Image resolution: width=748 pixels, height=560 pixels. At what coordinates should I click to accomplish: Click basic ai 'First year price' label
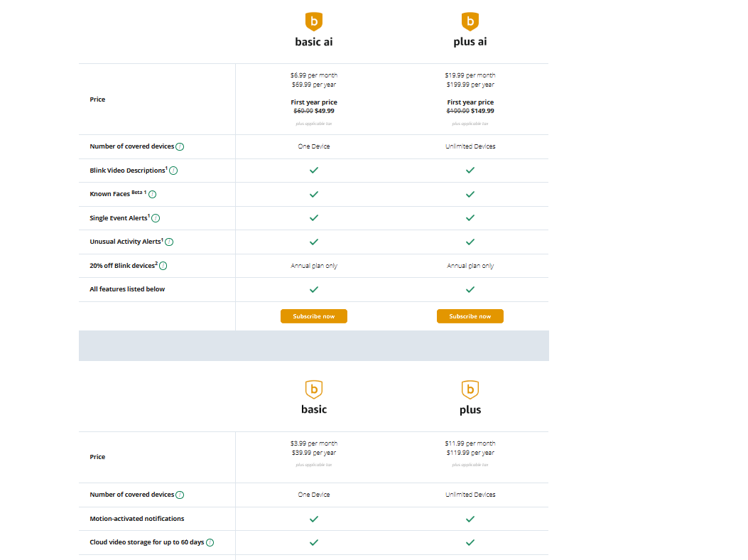[x=314, y=102]
